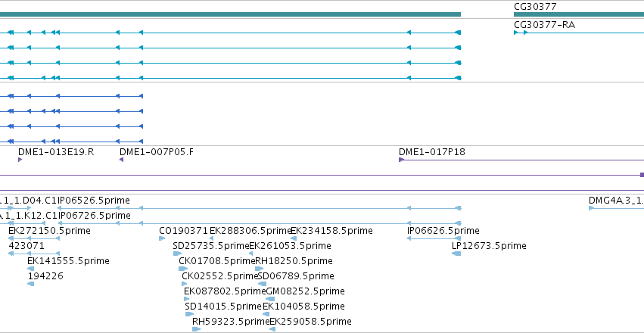Click the LP12673.5prime EST label
The image size is (644, 333).
click(489, 246)
